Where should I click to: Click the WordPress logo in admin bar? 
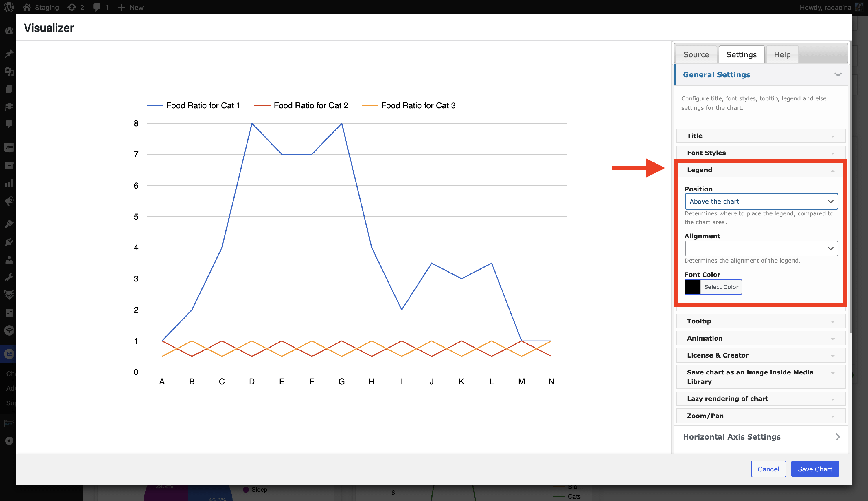tap(9, 7)
